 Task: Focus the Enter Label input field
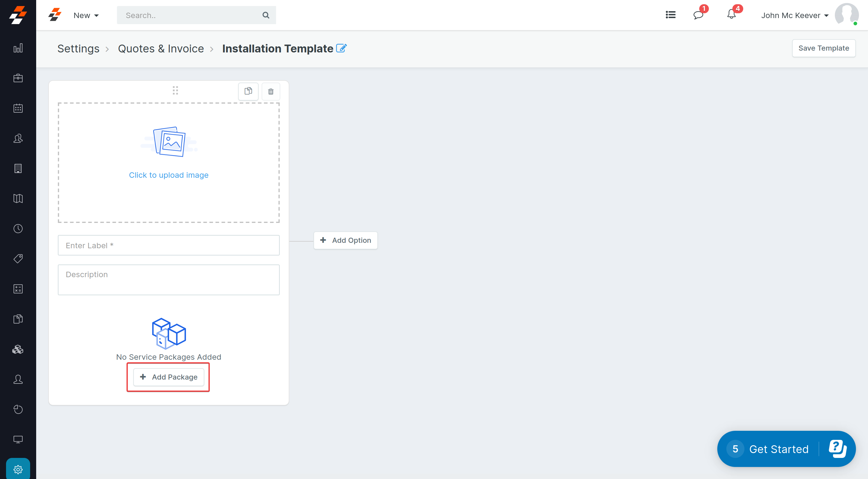(x=168, y=245)
